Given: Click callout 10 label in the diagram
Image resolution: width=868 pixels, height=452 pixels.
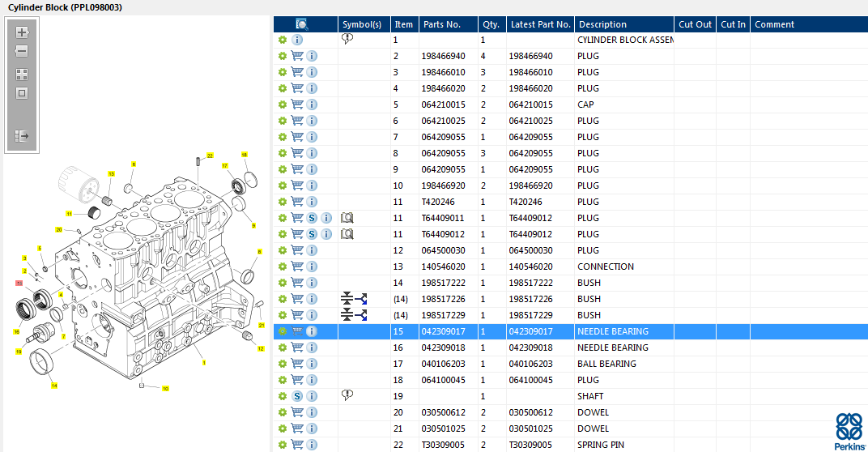Looking at the screenshot, I should pos(165,389).
